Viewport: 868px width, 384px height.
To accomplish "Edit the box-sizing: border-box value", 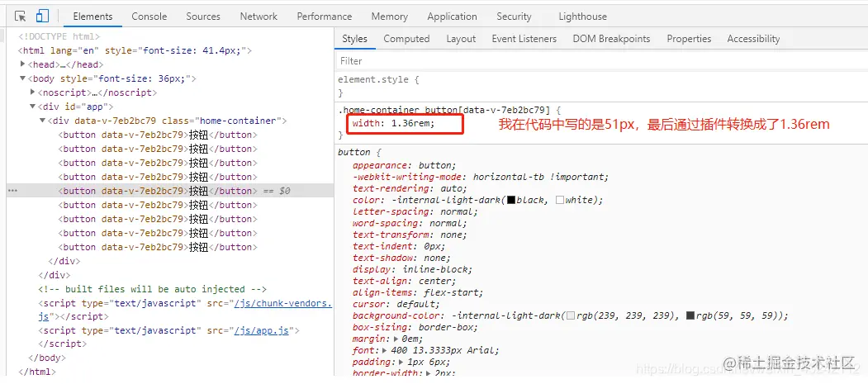I will (x=444, y=327).
